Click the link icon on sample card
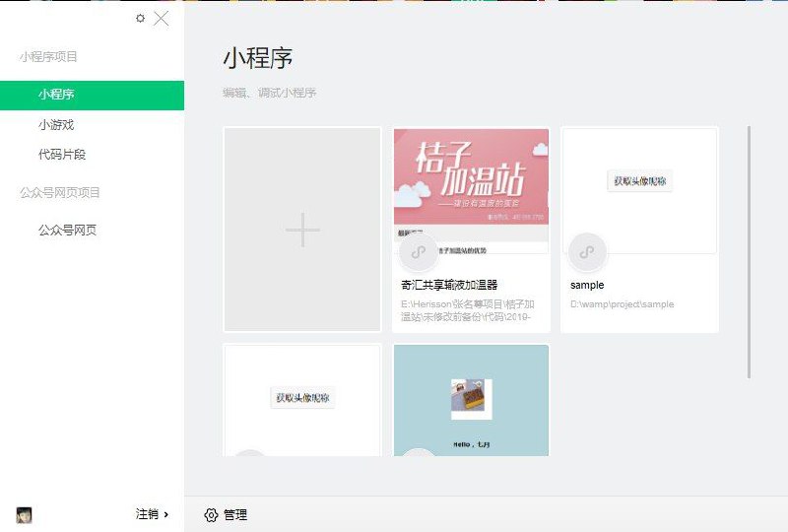Screen dimensions: 788x532 (586, 252)
